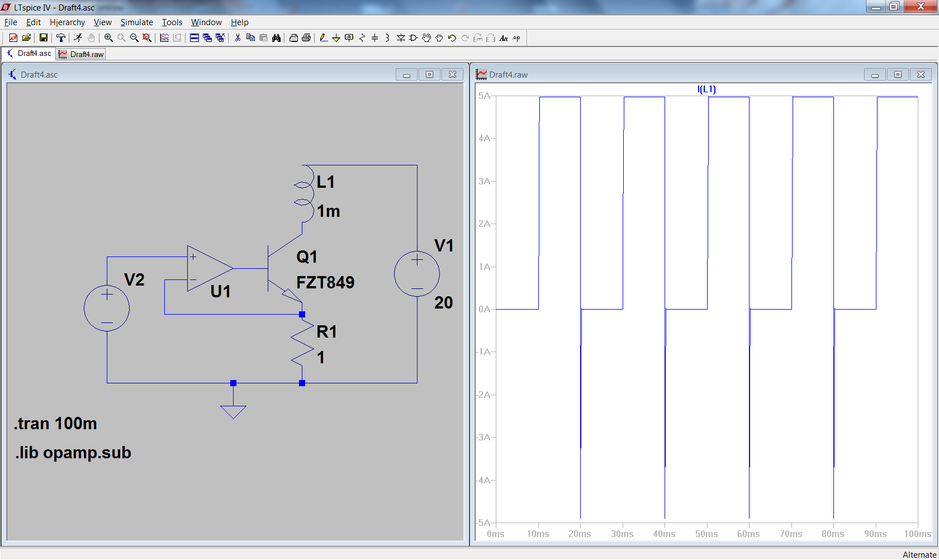Select the Drag hand tool

[439, 38]
